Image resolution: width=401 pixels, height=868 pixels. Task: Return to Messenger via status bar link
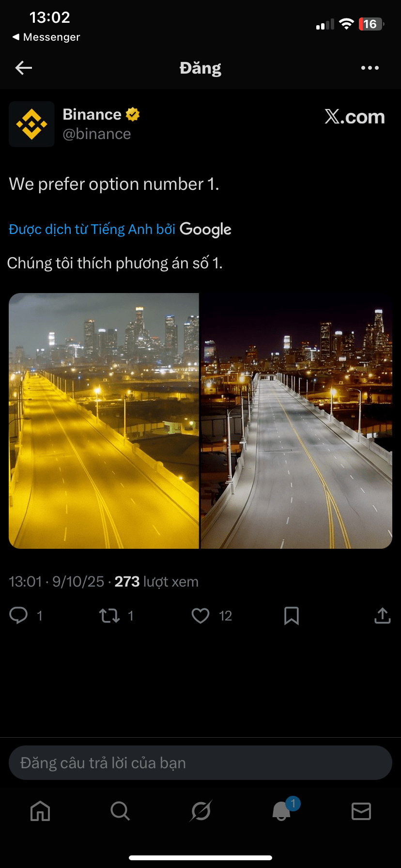click(x=46, y=37)
